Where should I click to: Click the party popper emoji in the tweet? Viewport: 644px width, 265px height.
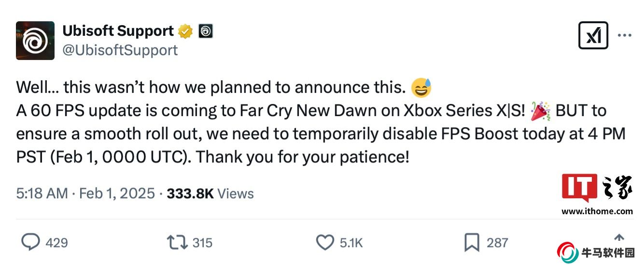540,111
